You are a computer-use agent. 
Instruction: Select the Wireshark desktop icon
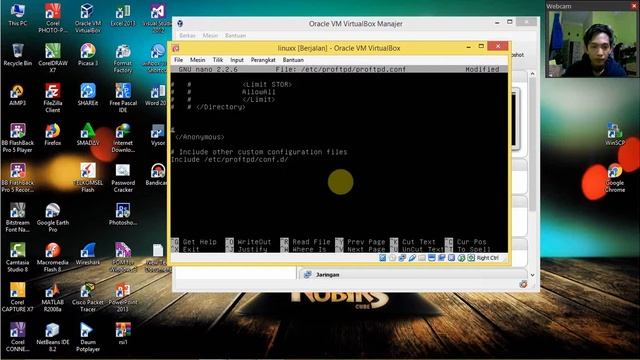[88, 254]
